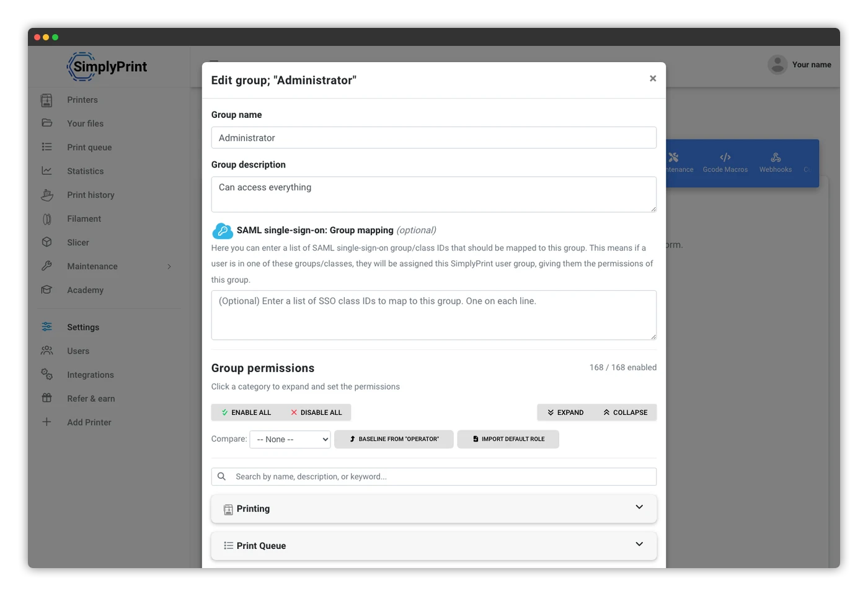Click the Statistics chart icon
This screenshot has width=868, height=596.
click(x=46, y=171)
